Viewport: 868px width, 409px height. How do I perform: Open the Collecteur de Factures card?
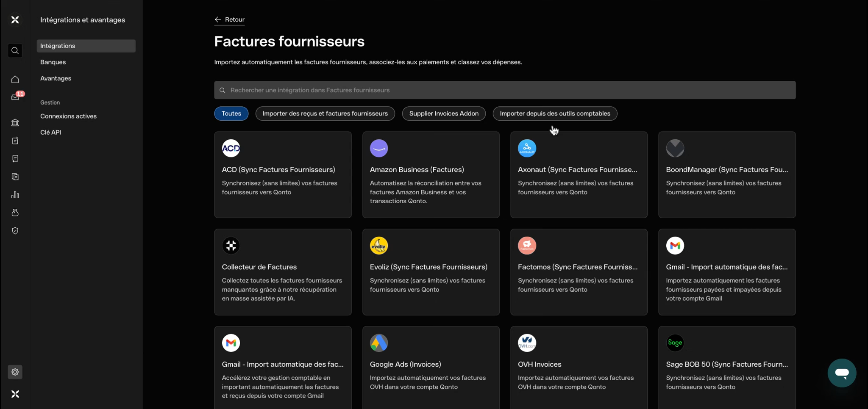click(x=283, y=272)
